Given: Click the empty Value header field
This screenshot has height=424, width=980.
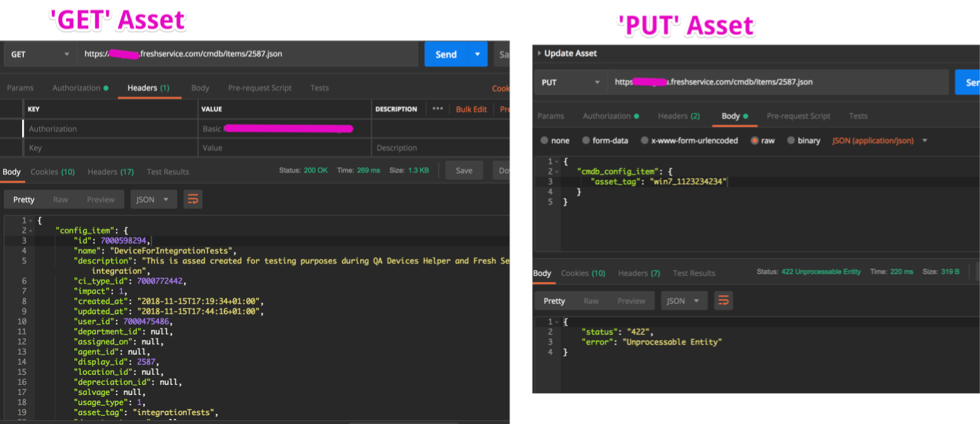Looking at the screenshot, I should point(284,148).
